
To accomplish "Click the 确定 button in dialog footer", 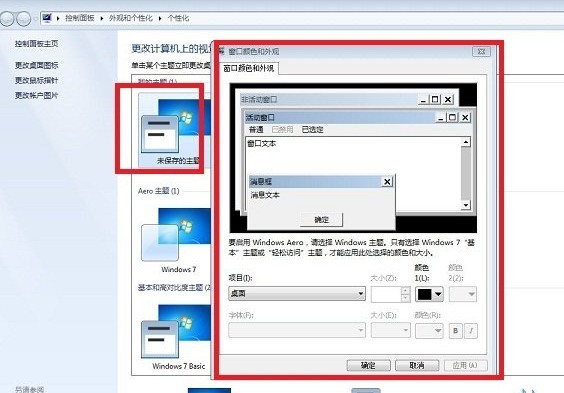I will [368, 365].
